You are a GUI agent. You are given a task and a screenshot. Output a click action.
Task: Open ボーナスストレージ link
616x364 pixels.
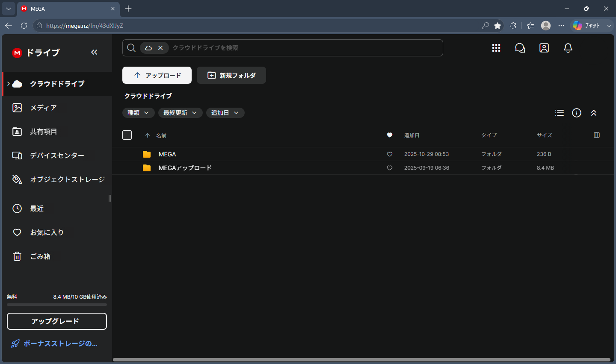(54, 343)
